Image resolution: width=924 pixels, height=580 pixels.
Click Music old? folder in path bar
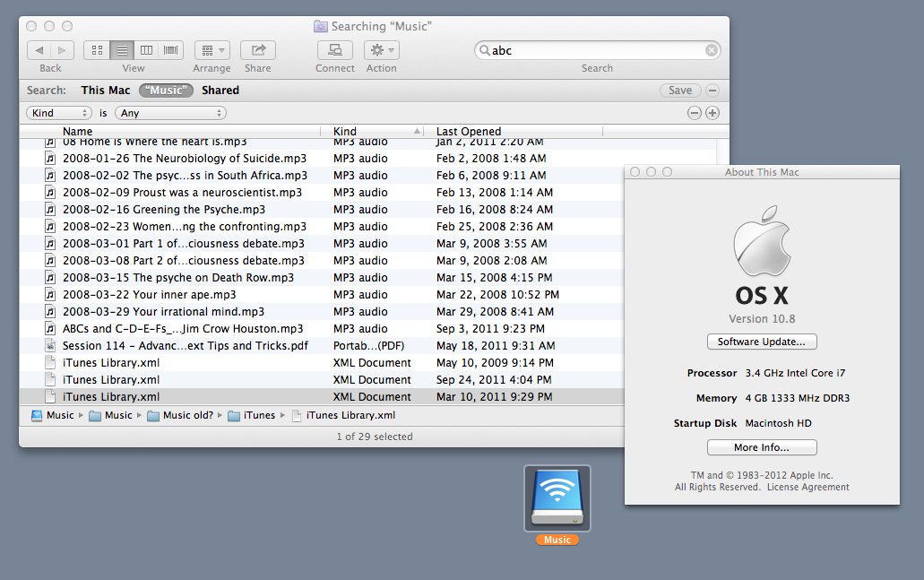[180, 416]
